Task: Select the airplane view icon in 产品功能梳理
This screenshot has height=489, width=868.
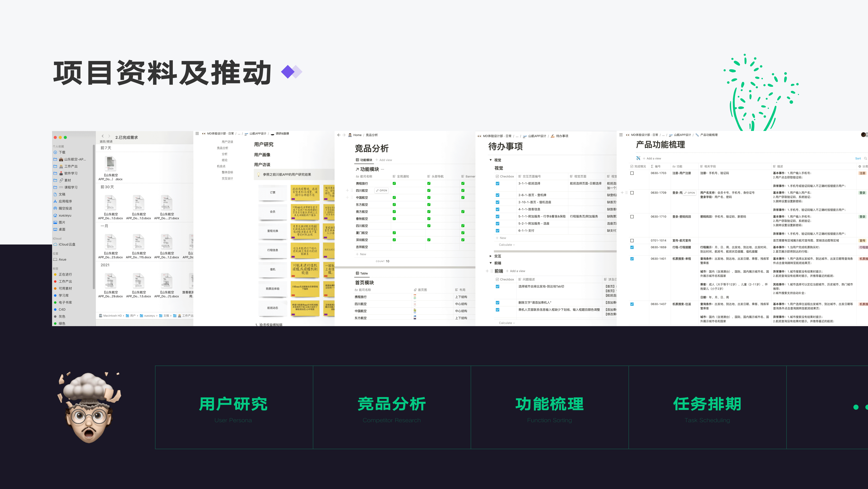Action: click(x=638, y=158)
